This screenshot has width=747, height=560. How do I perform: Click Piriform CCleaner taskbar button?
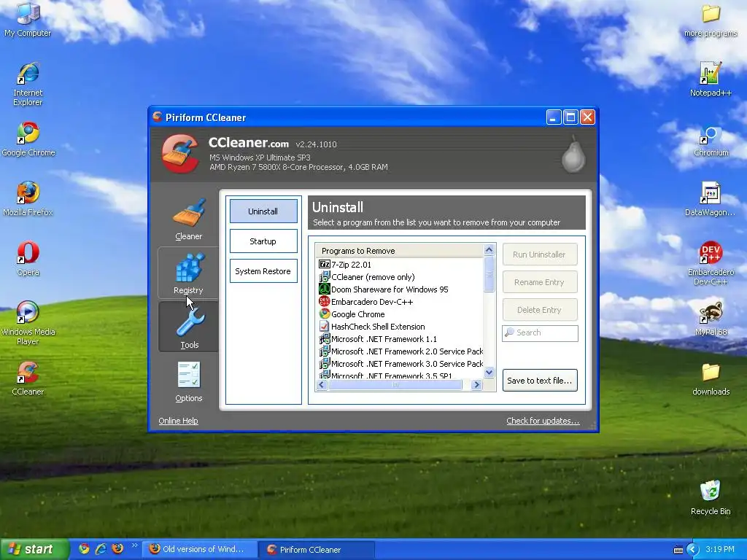317,550
